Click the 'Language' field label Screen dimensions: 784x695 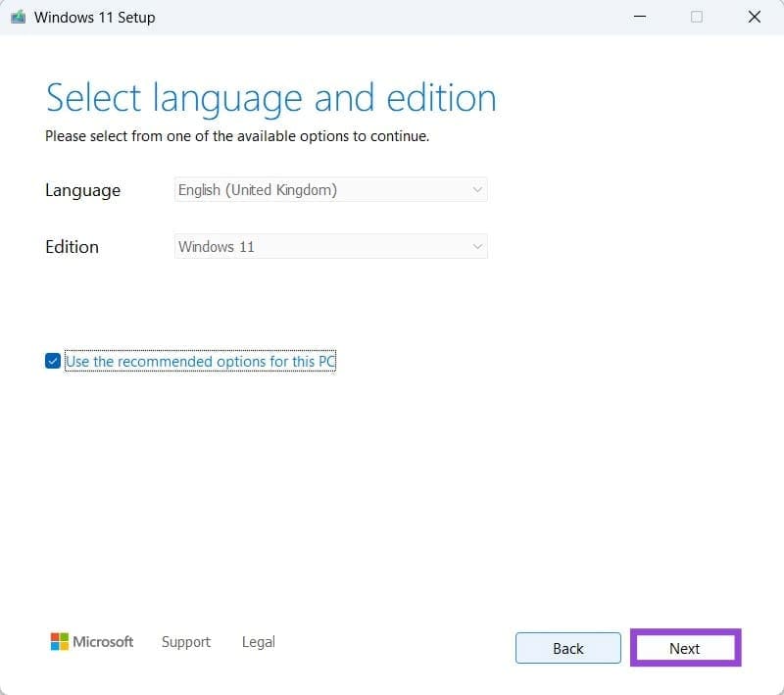click(82, 190)
